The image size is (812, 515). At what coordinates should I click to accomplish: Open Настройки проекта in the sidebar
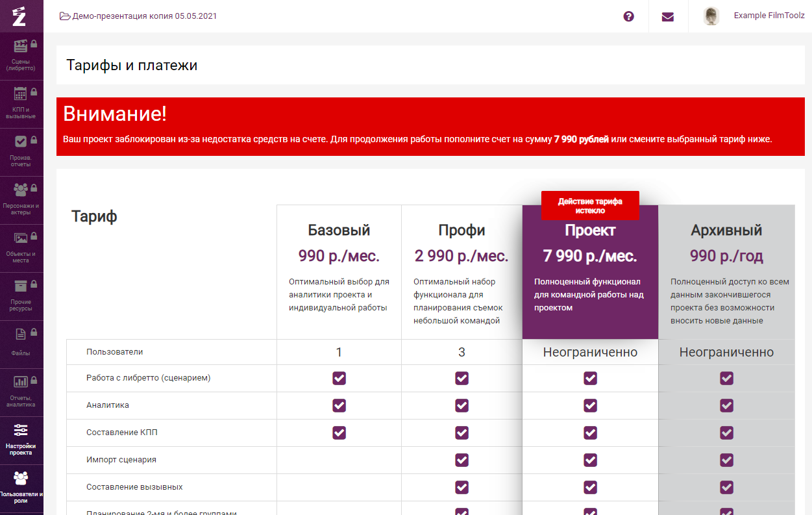(21, 441)
